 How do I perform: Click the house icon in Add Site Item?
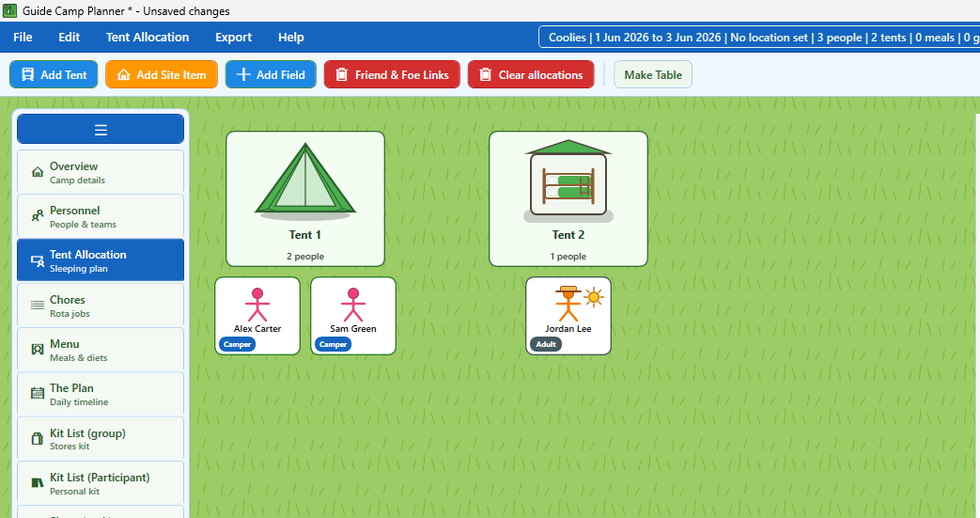(x=124, y=75)
